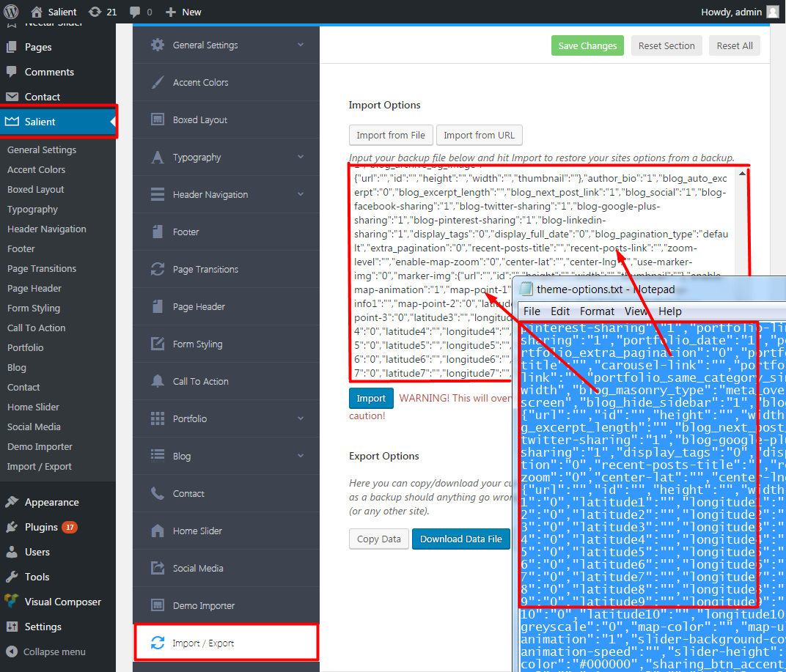Click the plus New icon in admin bar
Screen dimensions: 786x672
click(171, 12)
